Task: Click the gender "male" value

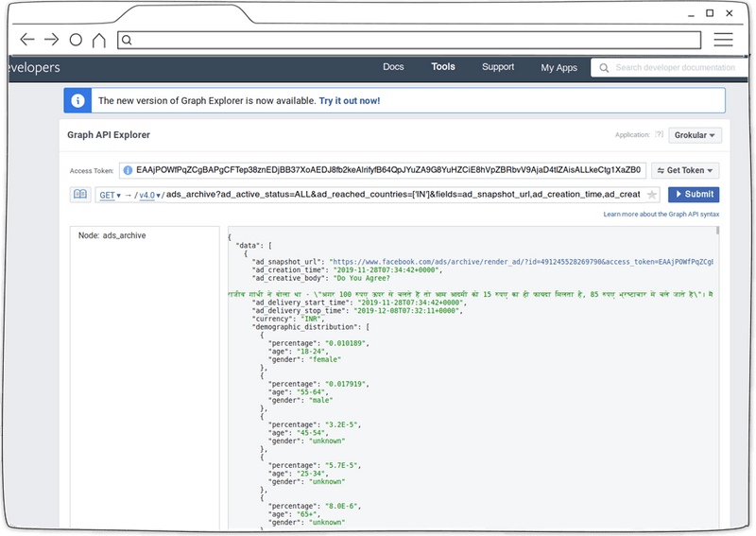Action: coord(321,401)
